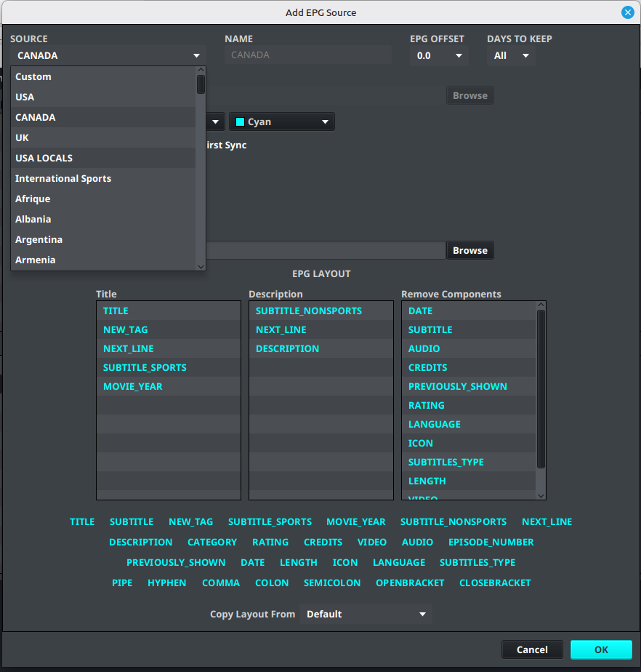Click the Remove Components scrollbar thumb

point(541,389)
